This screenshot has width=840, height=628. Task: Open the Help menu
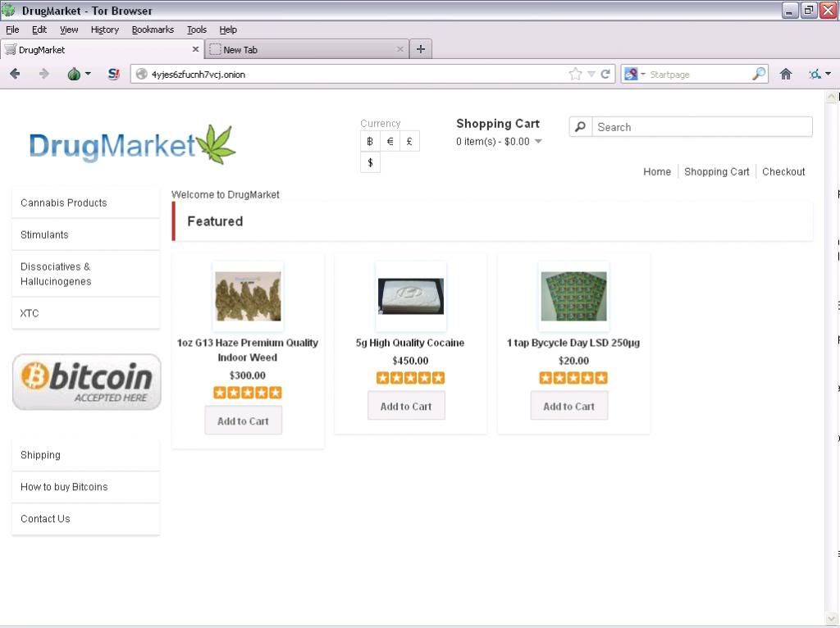tap(228, 30)
